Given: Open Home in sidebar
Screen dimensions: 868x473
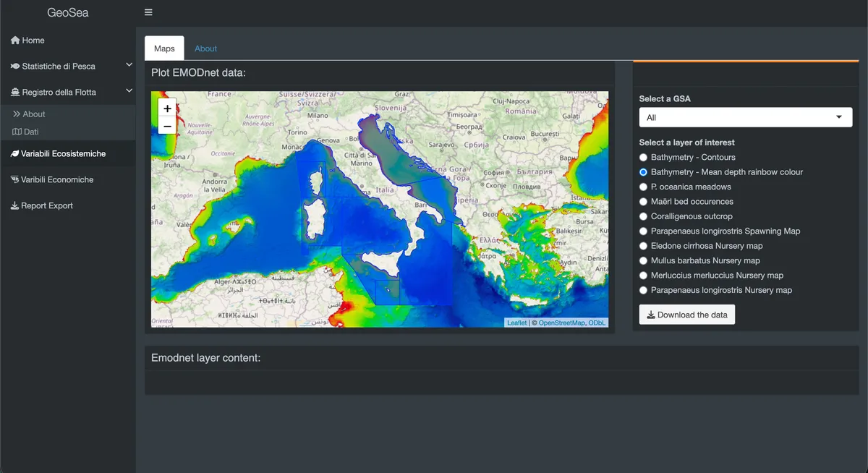Looking at the screenshot, I should coord(68,41).
